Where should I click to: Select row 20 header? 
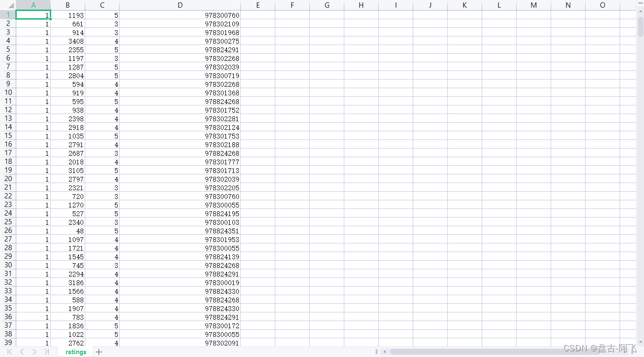(8, 179)
